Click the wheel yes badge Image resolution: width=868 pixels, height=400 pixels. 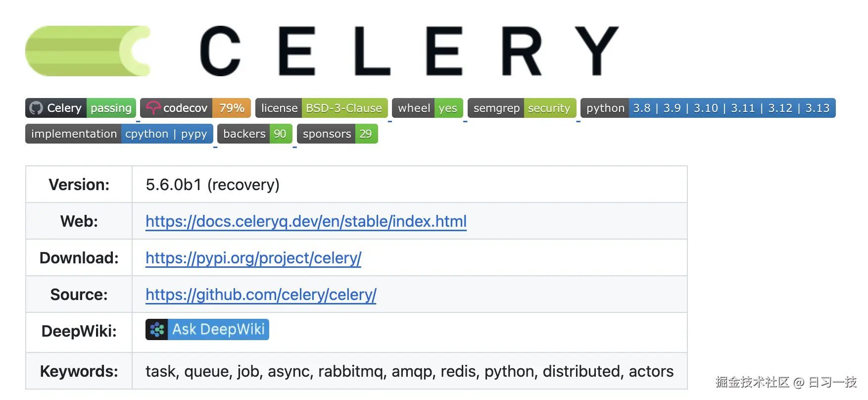click(428, 108)
